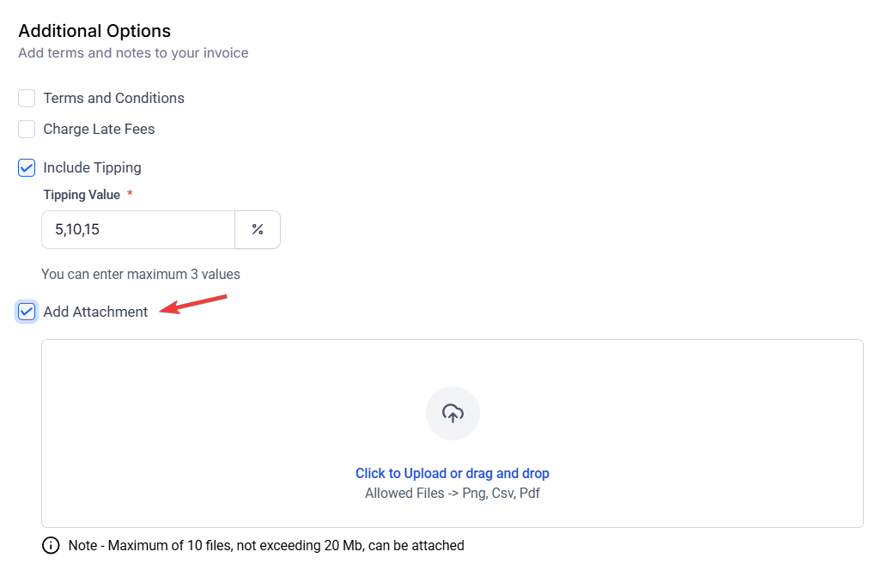881x588 pixels.
Task: Click the "You can enter maximum 3 values" hint
Action: (x=141, y=275)
